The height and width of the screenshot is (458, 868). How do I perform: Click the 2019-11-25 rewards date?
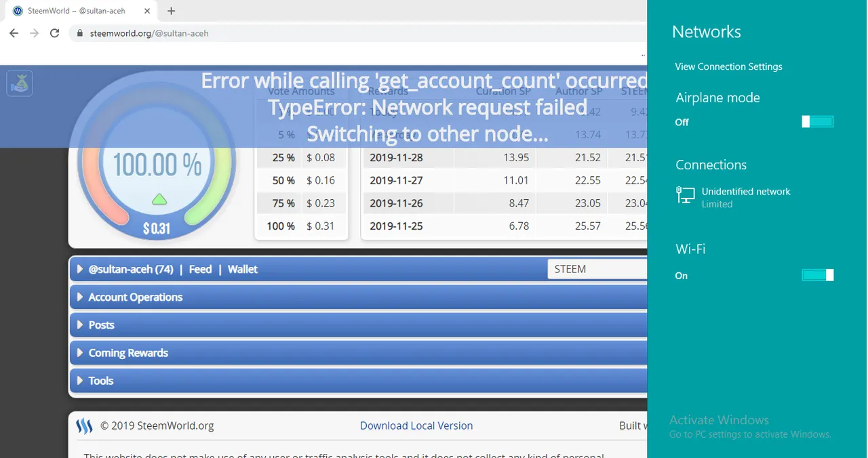396,226
